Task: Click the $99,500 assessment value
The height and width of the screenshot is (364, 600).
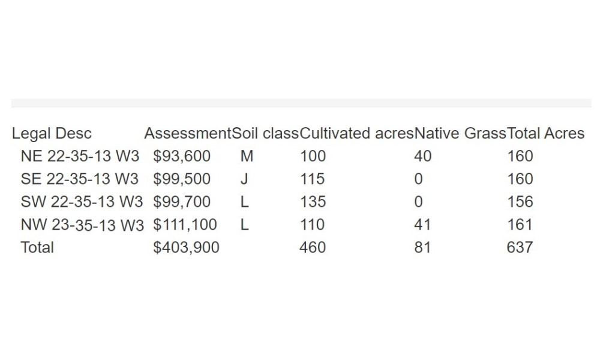Action: click(x=182, y=179)
